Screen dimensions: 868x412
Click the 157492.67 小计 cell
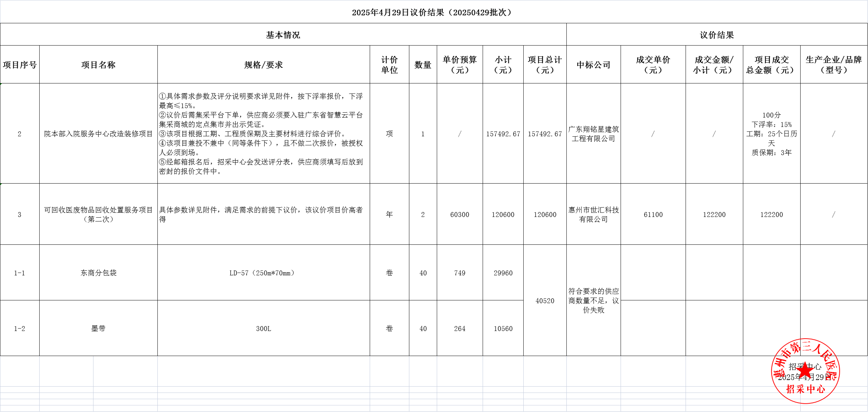tap(503, 134)
